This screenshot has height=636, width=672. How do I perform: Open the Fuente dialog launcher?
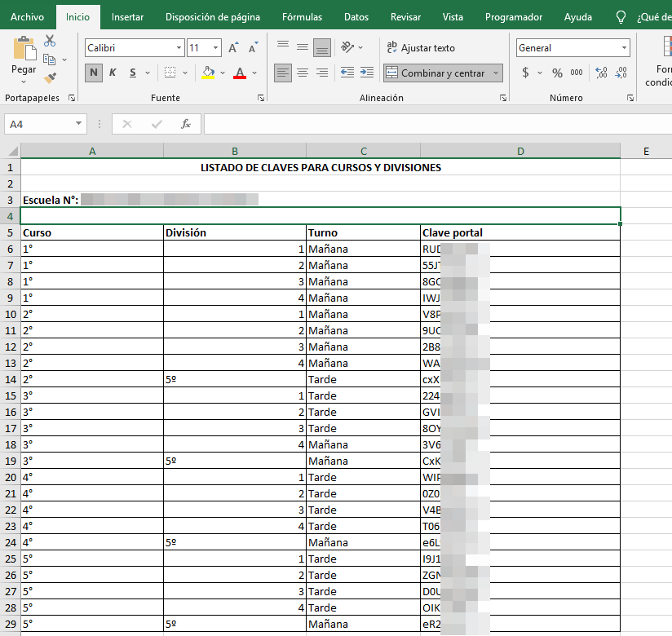click(261, 98)
